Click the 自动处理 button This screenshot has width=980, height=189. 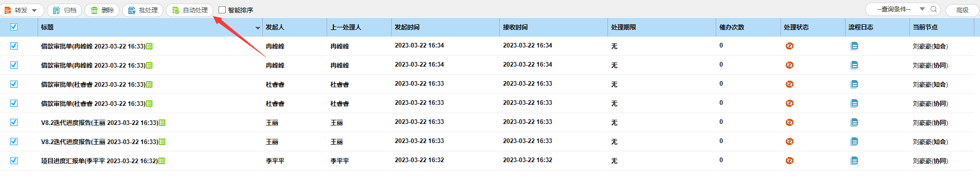tap(190, 10)
